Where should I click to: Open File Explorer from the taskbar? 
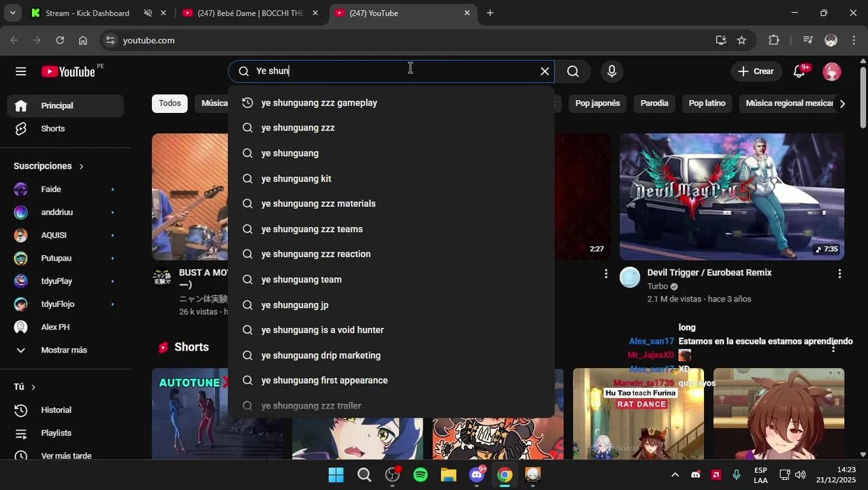(448, 475)
